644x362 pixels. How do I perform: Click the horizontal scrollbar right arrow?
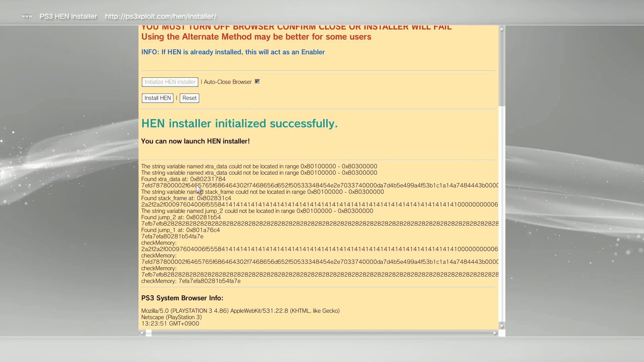coord(495,333)
